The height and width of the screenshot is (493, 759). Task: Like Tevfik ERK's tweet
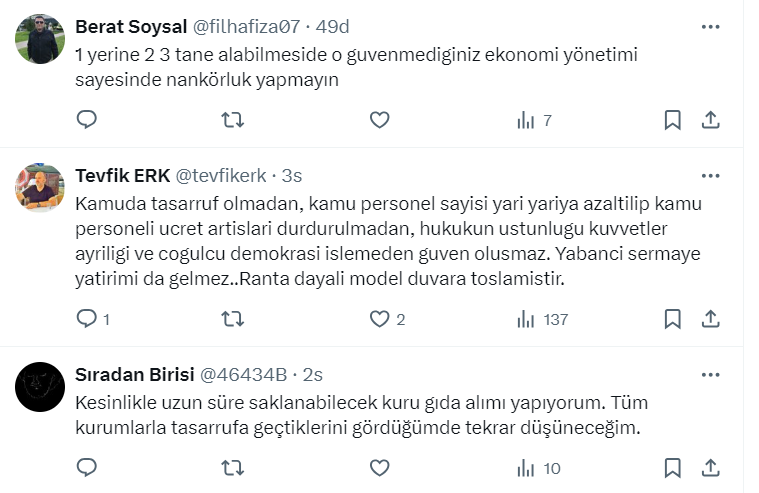click(379, 319)
